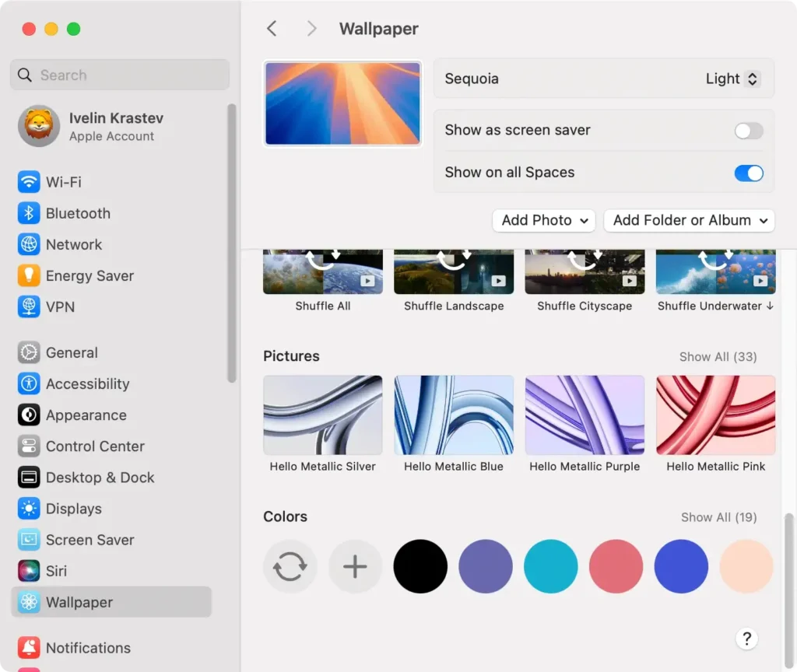The image size is (797, 672).
Task: Toggle Show as screen saver switch
Action: pos(749,131)
